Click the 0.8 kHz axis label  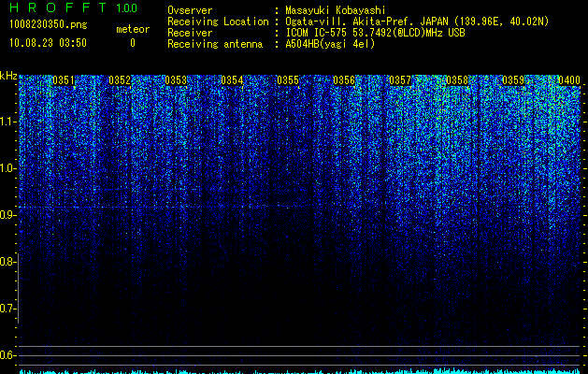coord(8,262)
